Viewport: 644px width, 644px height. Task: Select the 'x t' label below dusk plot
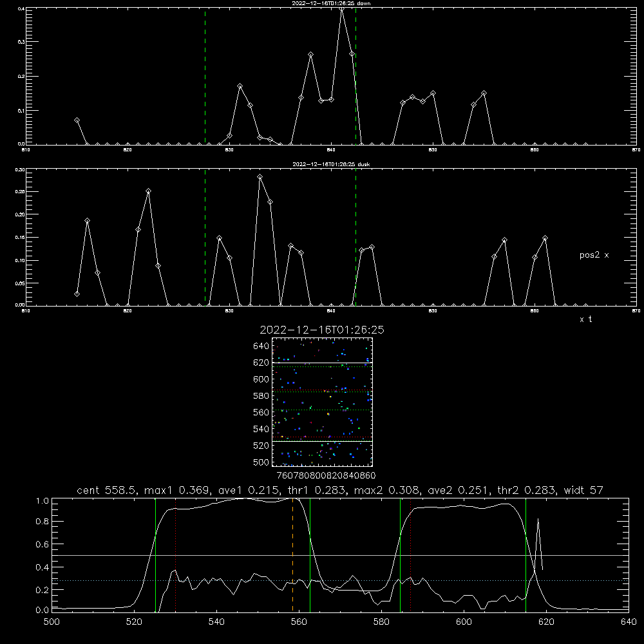(585, 319)
